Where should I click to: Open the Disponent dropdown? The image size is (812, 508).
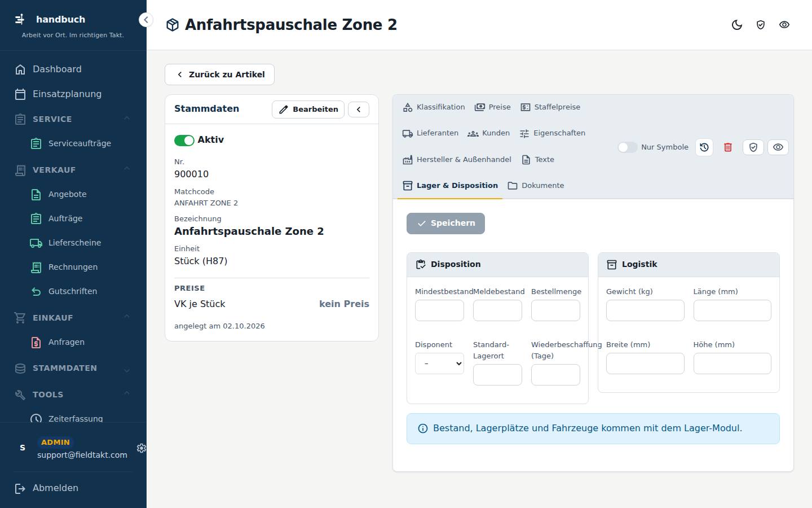439,364
